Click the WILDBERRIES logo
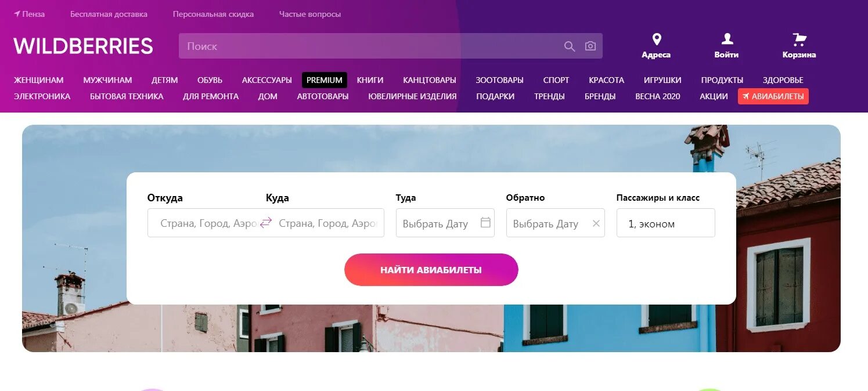The image size is (868, 391). coord(83,46)
